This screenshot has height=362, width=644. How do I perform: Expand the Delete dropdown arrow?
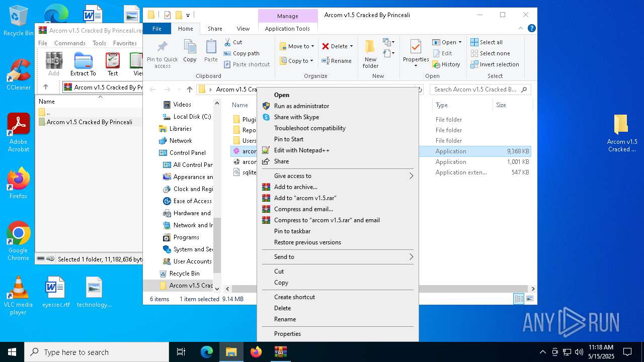[351, 46]
